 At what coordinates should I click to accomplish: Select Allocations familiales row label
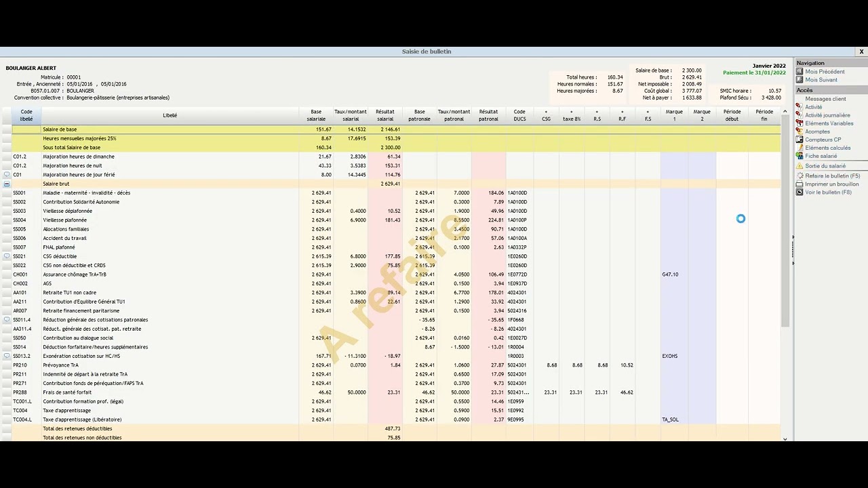pos(66,229)
